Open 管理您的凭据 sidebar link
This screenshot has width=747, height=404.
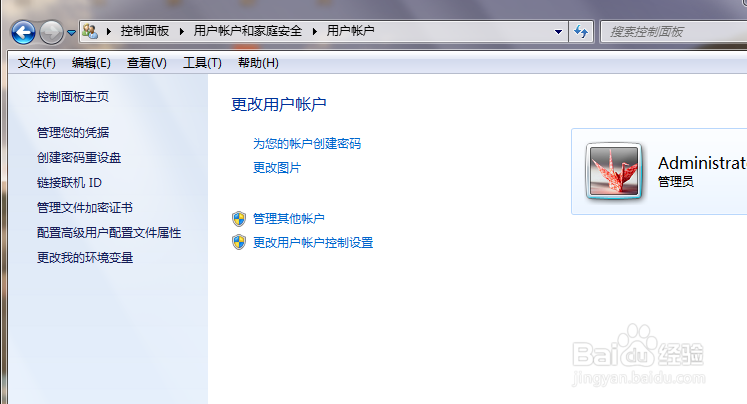click(73, 132)
